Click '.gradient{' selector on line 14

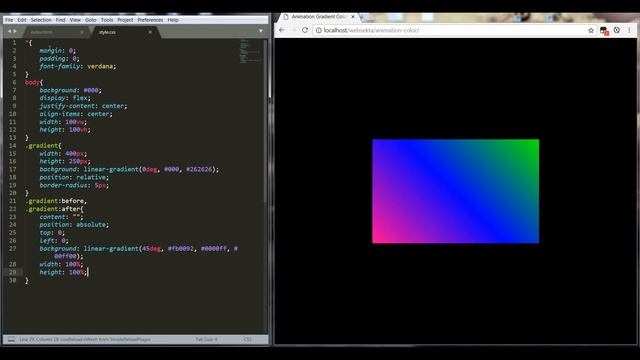43,145
